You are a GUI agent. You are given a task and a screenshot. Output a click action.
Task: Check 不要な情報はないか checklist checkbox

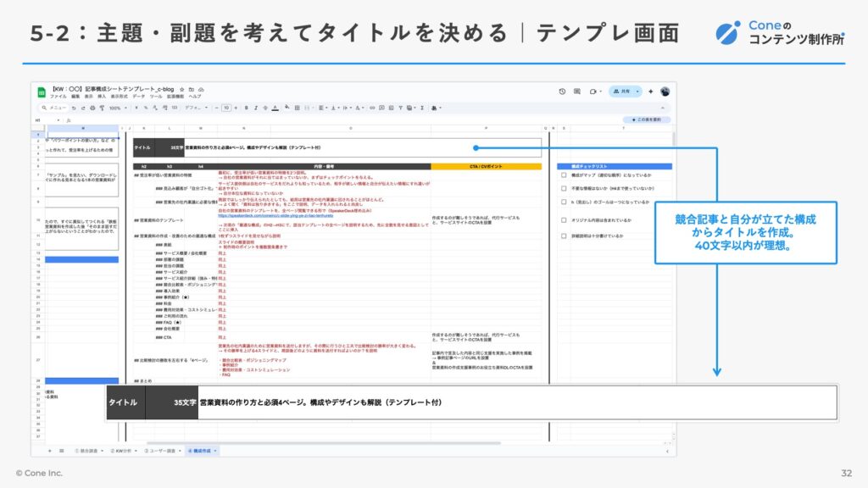[564, 188]
